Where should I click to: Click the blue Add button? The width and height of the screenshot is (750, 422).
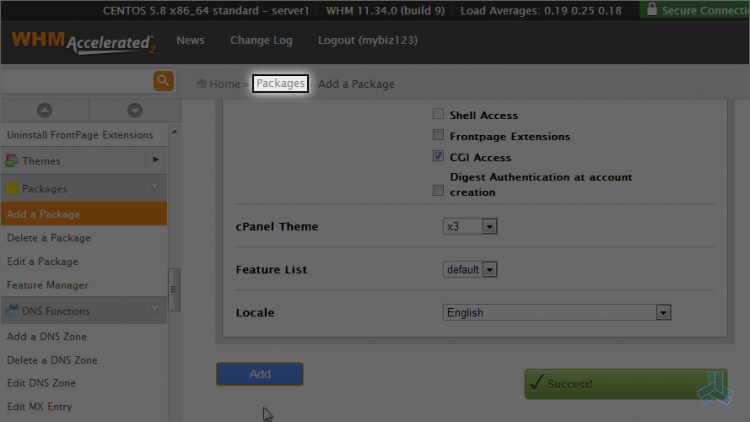point(260,374)
